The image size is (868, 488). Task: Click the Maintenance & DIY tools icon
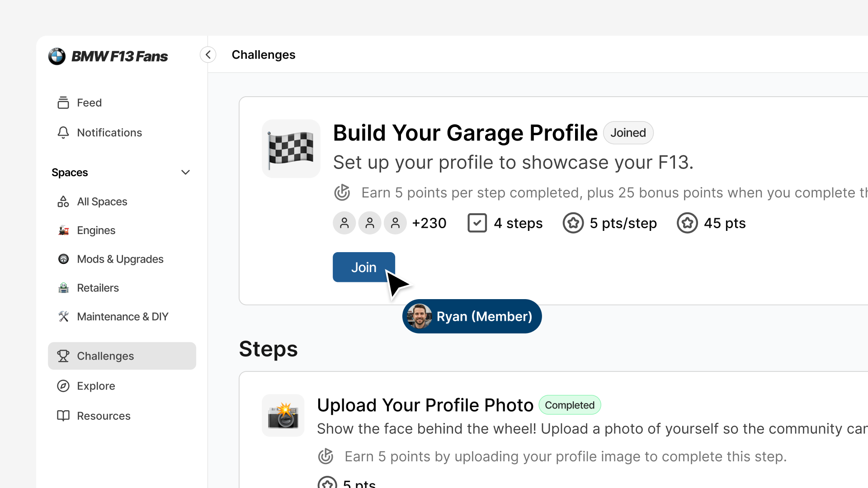63,317
